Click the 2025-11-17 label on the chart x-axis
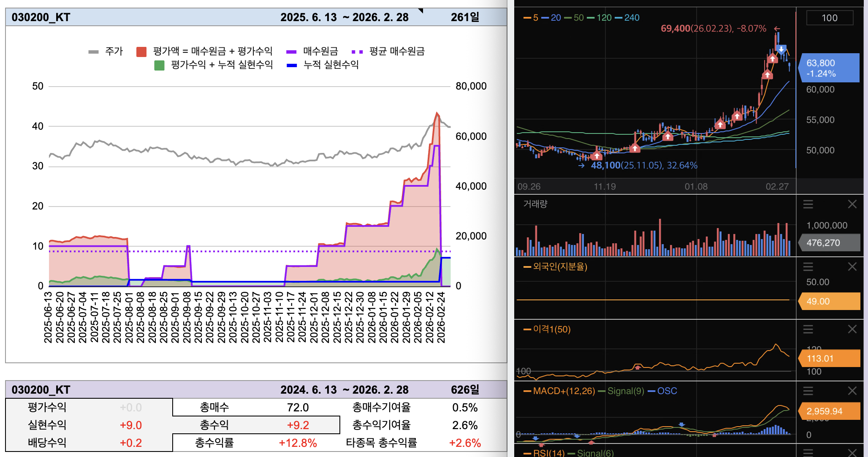Image resolution: width=868 pixels, height=457 pixels. point(290,317)
